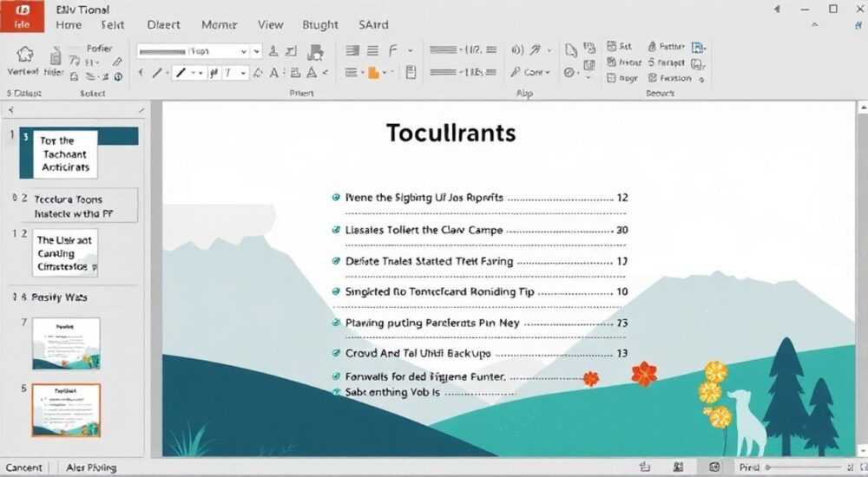This screenshot has height=477, width=868.
Task: Select the orange-bordered slide 5 thumbnail
Action: tap(66, 410)
